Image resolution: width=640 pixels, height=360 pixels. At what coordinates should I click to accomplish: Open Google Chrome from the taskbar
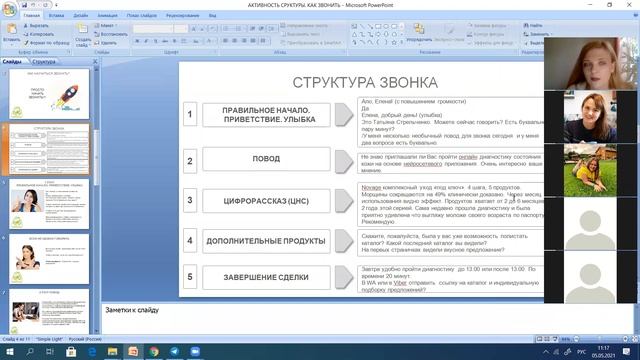pos(154,351)
